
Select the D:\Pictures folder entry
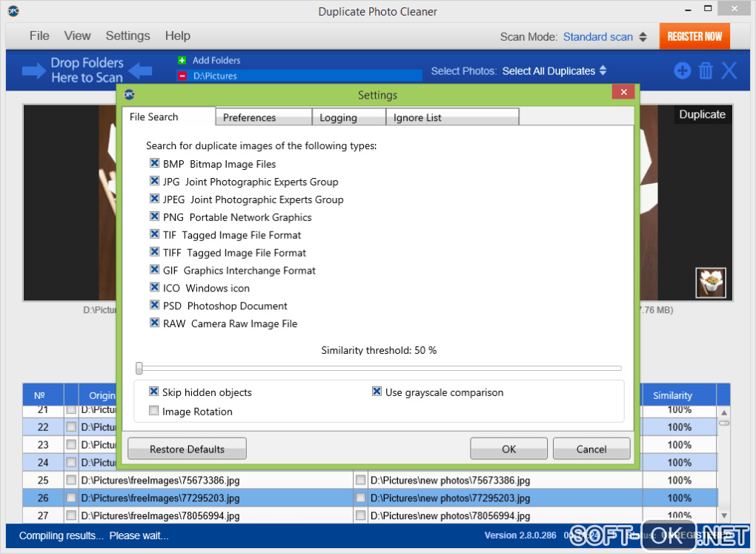[x=299, y=76]
